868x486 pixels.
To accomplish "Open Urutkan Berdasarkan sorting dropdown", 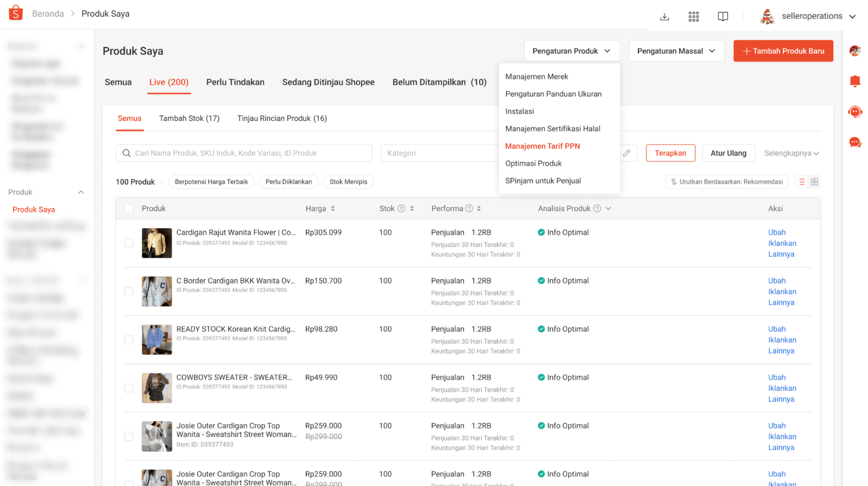I will pos(727,182).
